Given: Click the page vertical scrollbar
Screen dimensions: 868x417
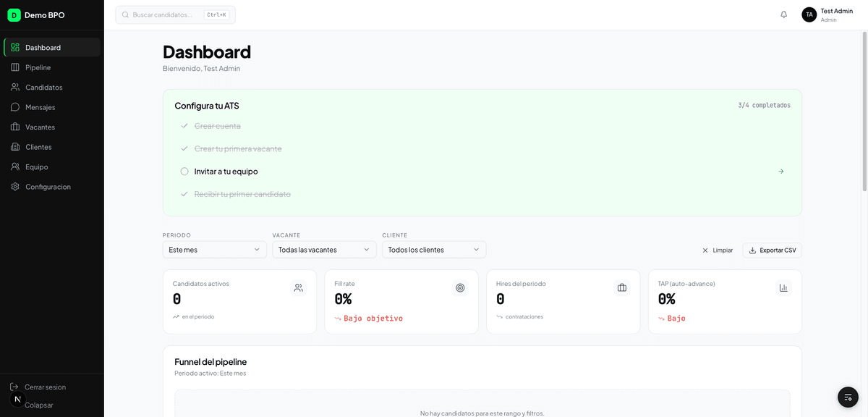Looking at the screenshot, I should (x=864, y=112).
